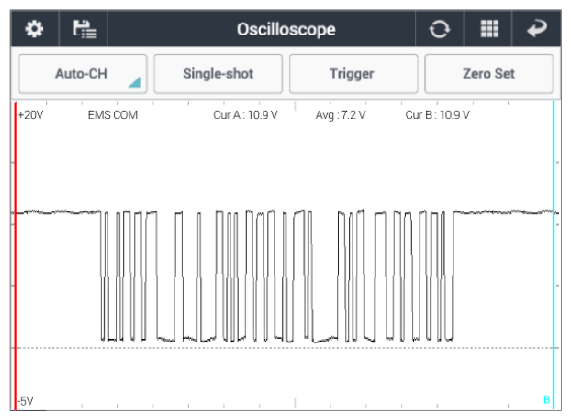Click the Cur B 10.9 V readout

(437, 115)
